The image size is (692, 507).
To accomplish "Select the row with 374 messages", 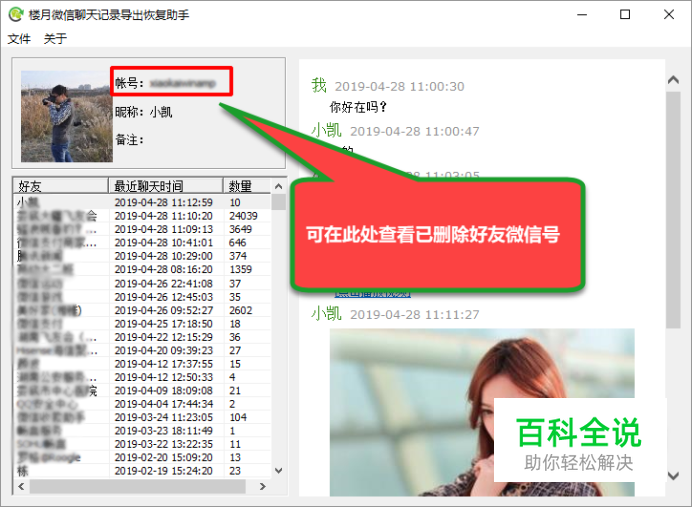I will pyautogui.click(x=142, y=256).
